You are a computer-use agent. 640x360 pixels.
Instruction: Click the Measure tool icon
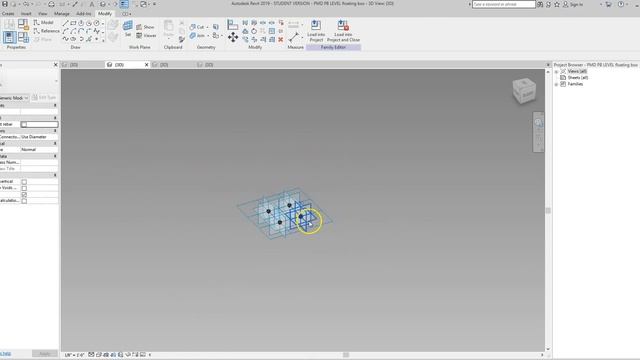pyautogui.click(x=293, y=38)
